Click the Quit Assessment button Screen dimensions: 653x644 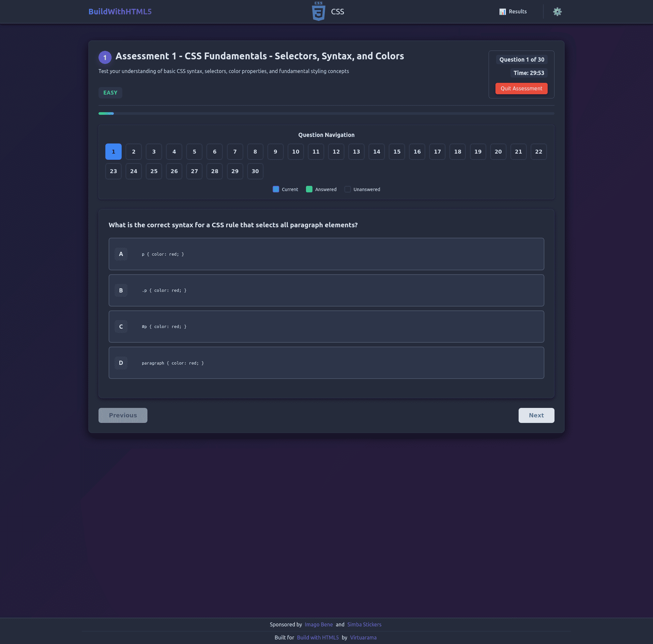(521, 88)
